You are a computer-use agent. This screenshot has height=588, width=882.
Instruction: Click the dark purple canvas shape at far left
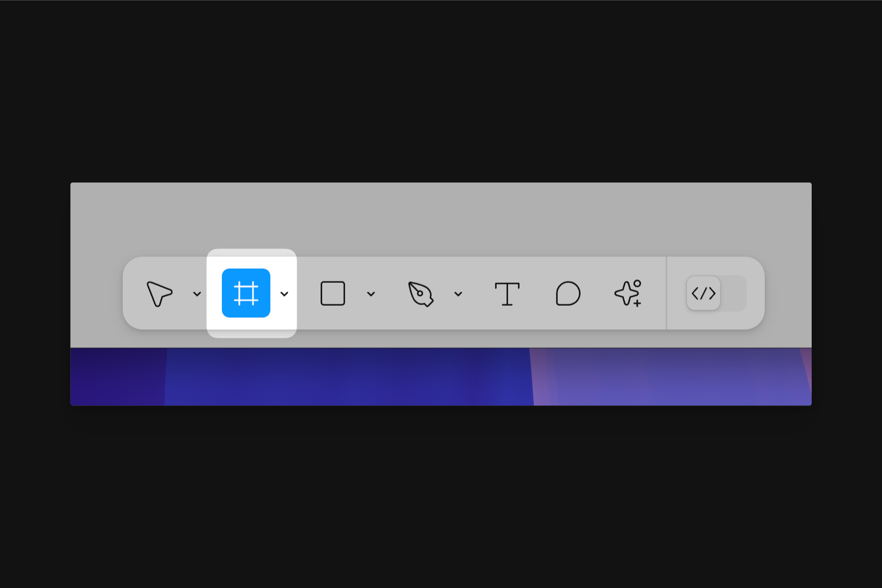(118, 377)
